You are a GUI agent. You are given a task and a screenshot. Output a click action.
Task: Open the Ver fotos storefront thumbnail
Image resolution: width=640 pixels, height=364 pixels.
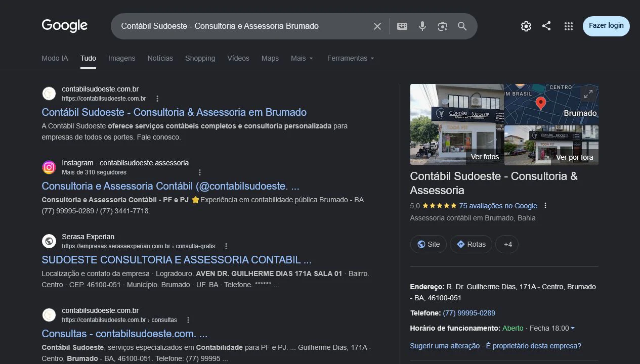coord(457,124)
